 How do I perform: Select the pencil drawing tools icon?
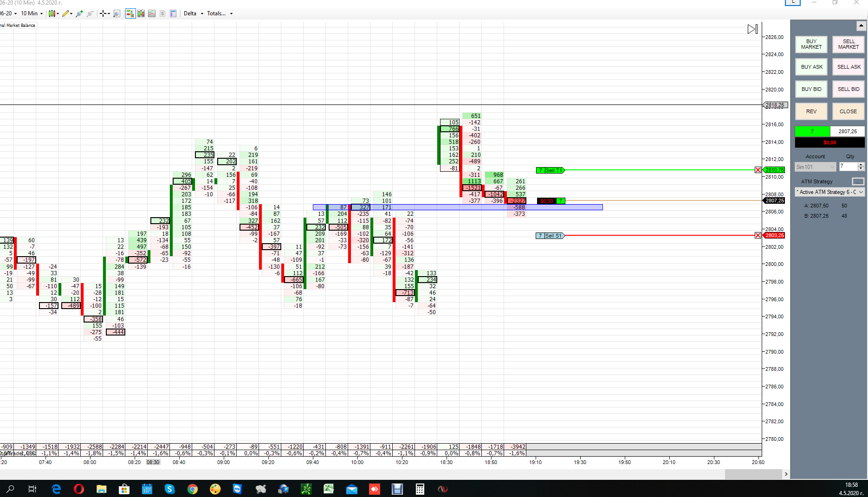coord(65,13)
